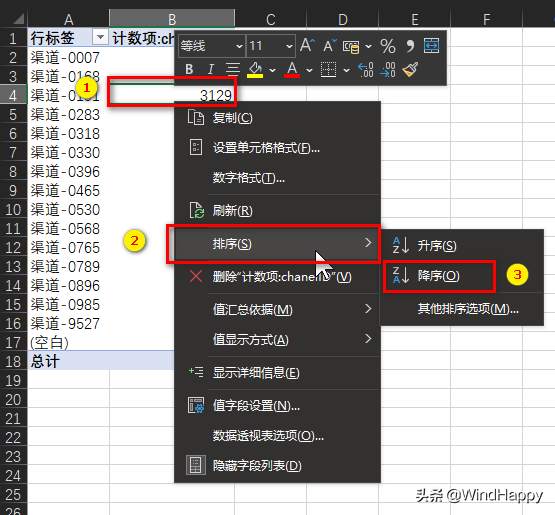
Task: Click the accounting number format icon
Action: 351,46
